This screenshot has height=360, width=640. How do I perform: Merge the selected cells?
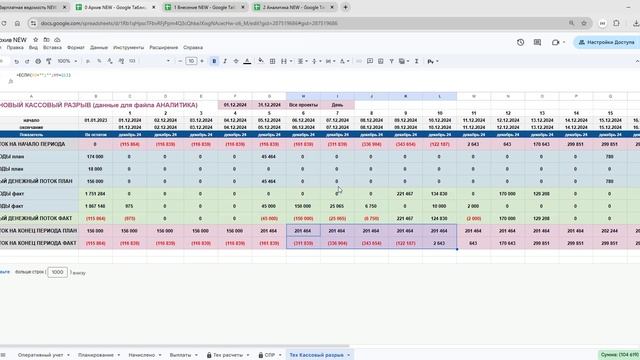pyautogui.click(x=284, y=61)
